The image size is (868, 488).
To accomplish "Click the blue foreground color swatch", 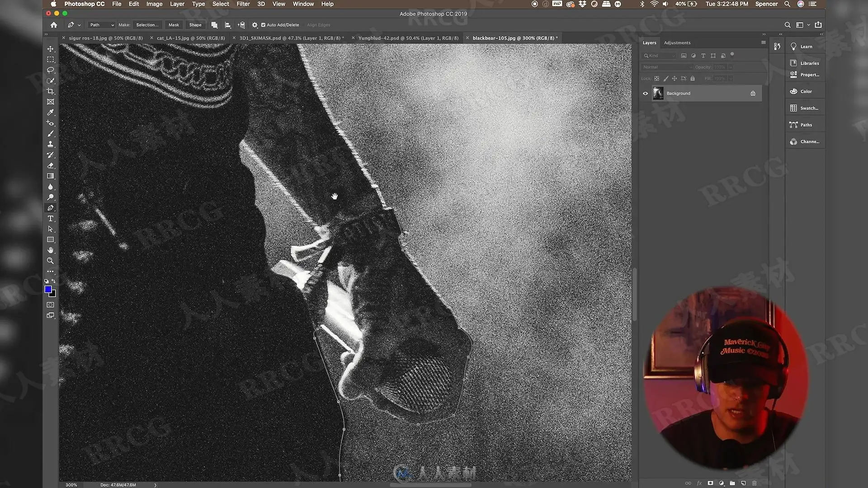I will click(48, 289).
